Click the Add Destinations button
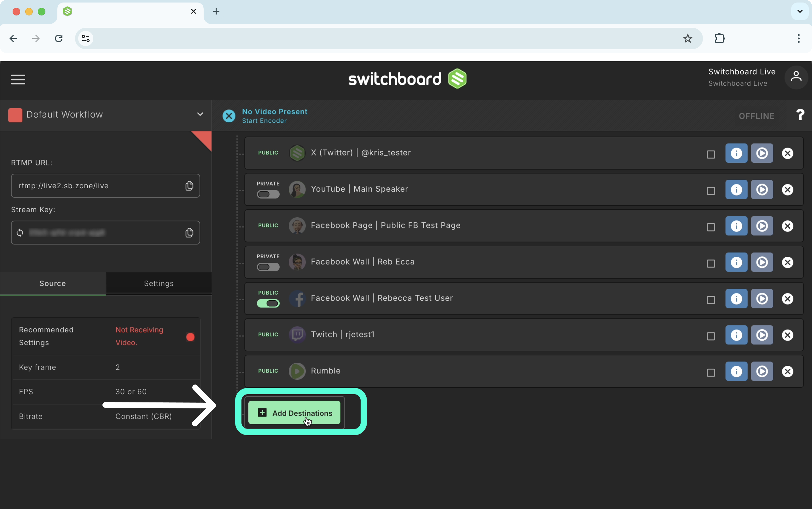The image size is (812, 509). point(294,413)
